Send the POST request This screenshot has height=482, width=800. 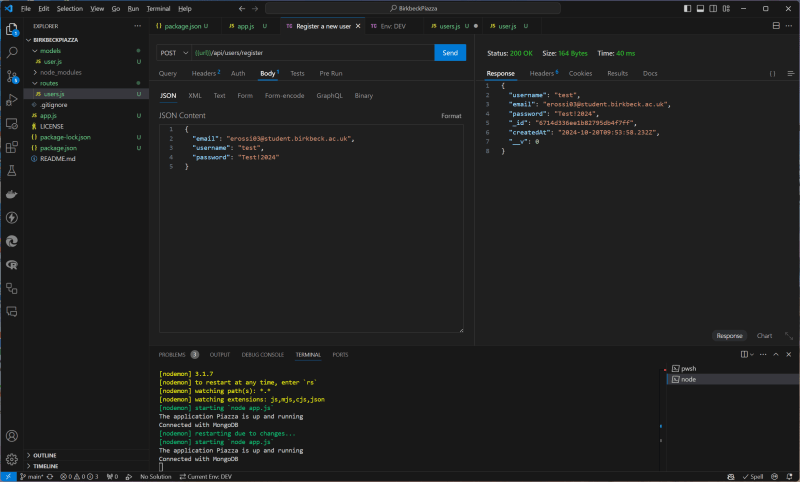[449, 53]
